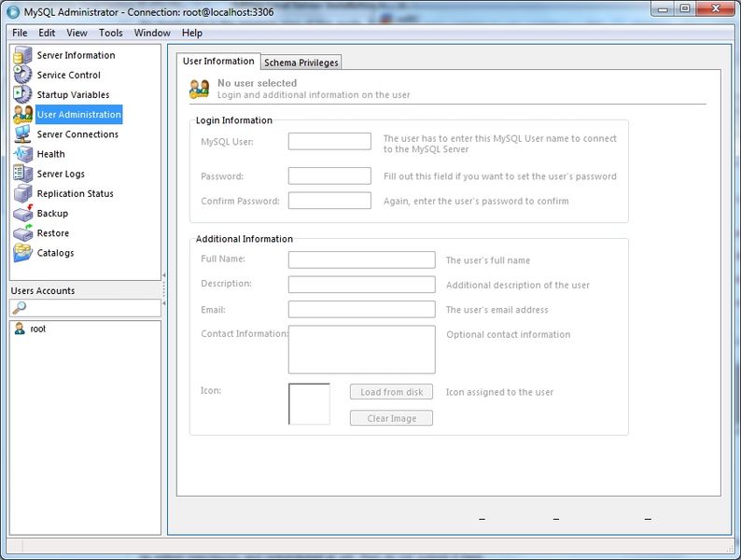Click the magnifier icon in user search

[x=20, y=308]
